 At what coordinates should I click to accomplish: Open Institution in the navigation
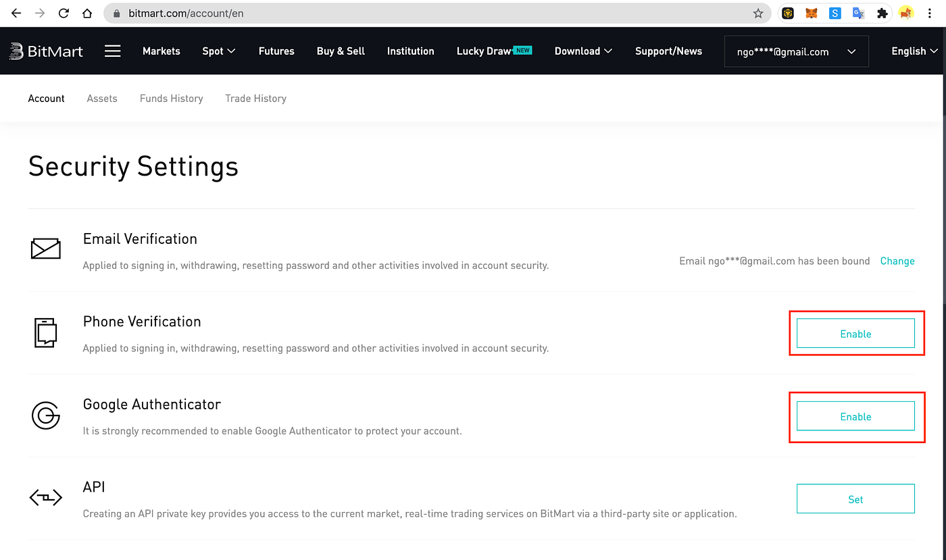pyautogui.click(x=411, y=51)
